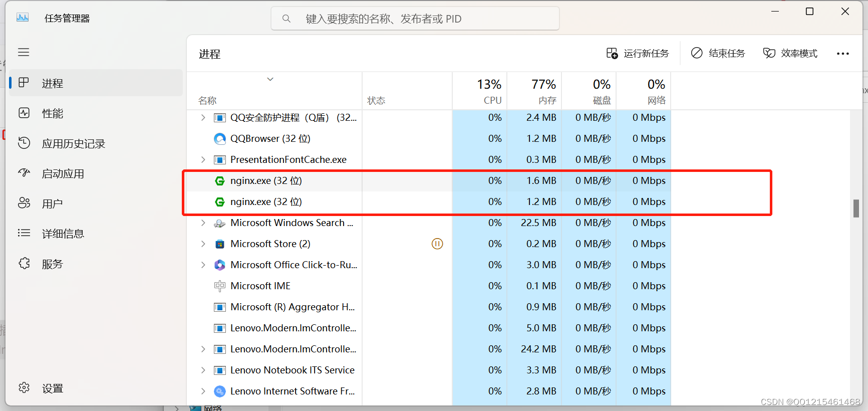Expand Lenovo Notebook ITS Service group

(x=203, y=370)
